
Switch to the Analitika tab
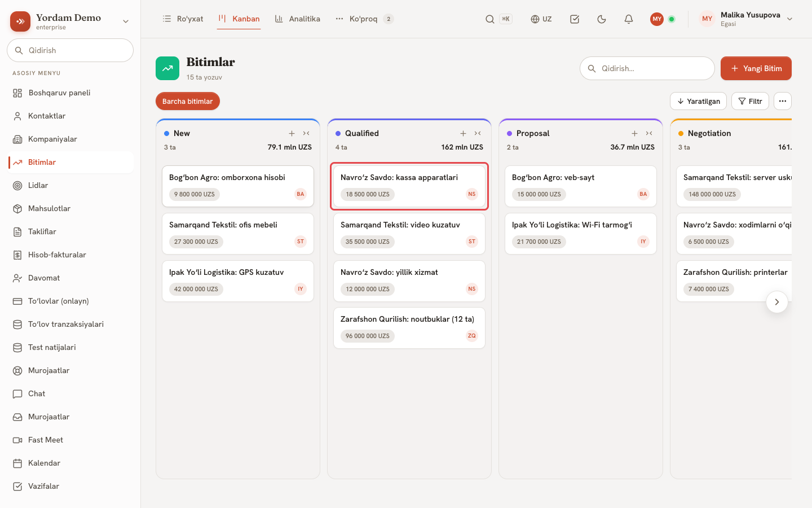(x=298, y=19)
